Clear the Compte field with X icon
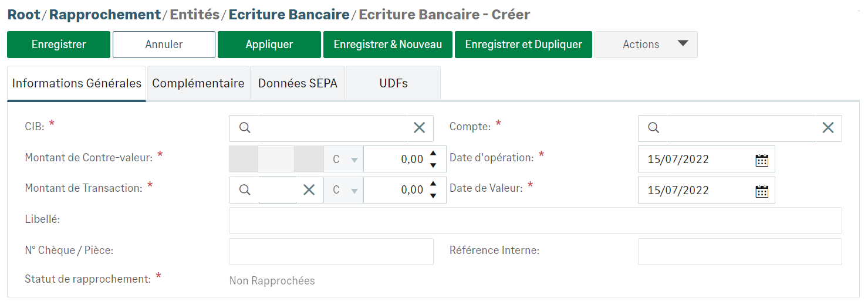Screen dimensions: 868x305 tap(828, 128)
